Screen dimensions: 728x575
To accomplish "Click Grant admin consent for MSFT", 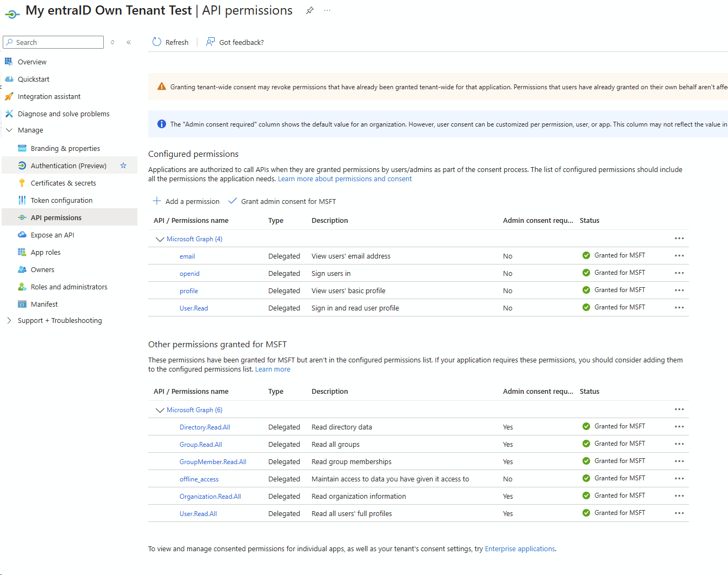I will pyautogui.click(x=282, y=202).
